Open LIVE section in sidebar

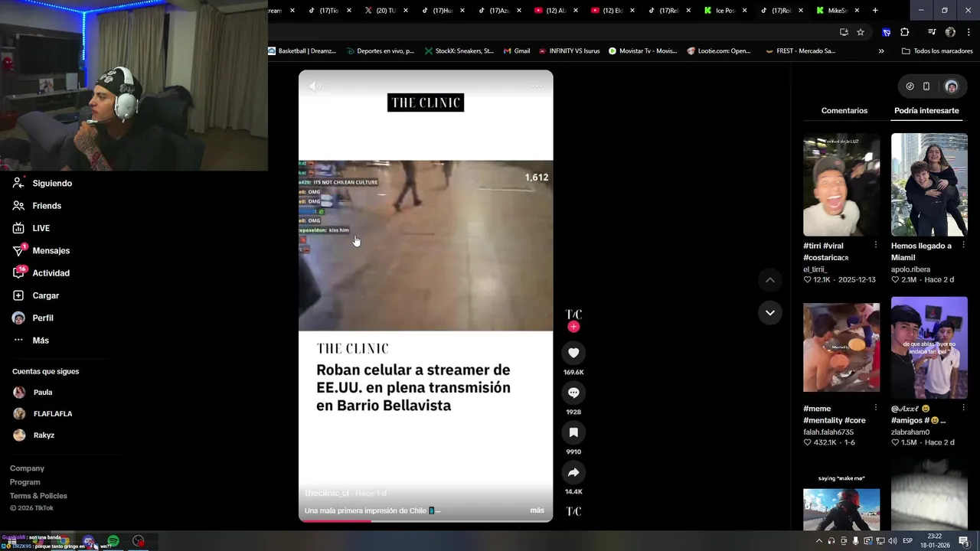click(x=31, y=228)
